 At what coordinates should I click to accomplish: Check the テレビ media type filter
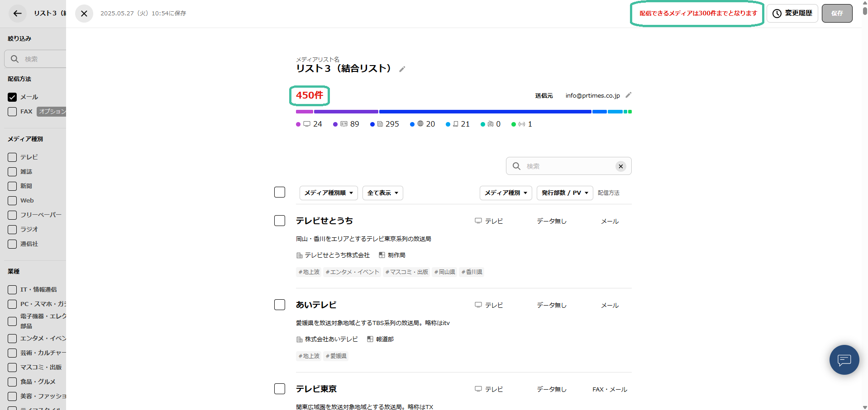point(12,157)
